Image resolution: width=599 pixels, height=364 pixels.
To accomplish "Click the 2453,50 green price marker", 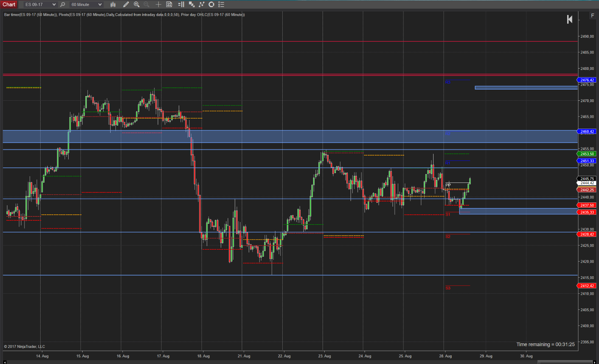I will click(586, 154).
